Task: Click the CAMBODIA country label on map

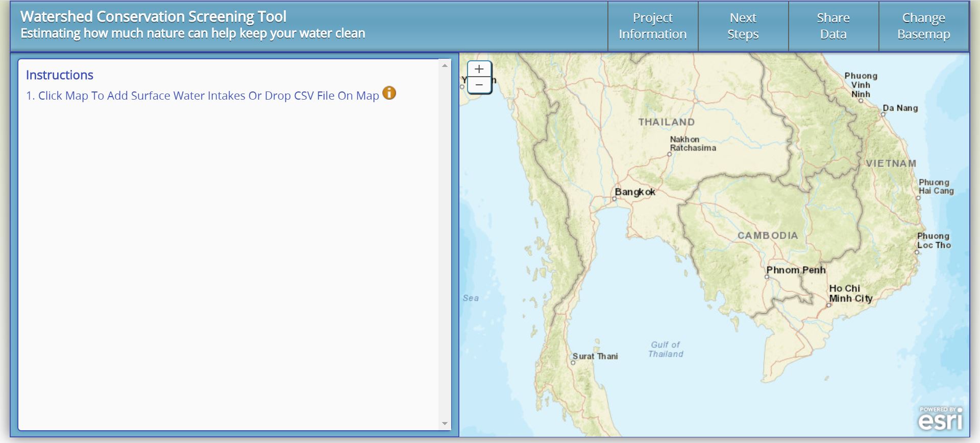Action: [767, 236]
